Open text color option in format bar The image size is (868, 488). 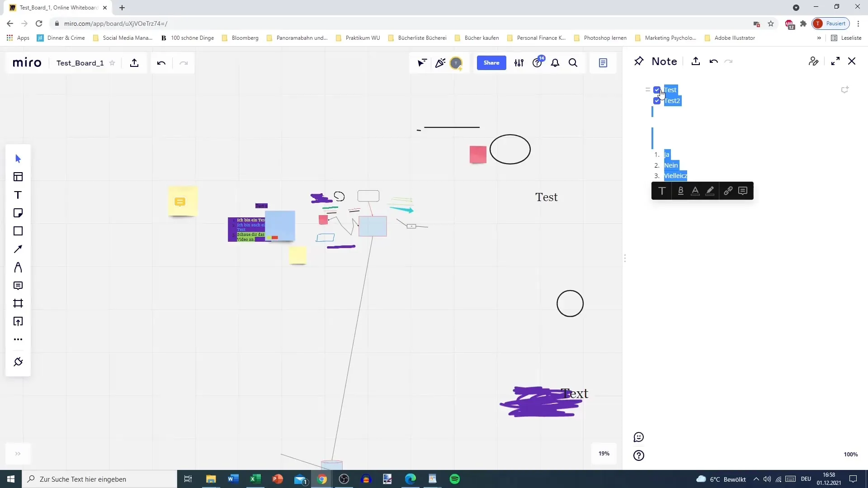point(695,191)
